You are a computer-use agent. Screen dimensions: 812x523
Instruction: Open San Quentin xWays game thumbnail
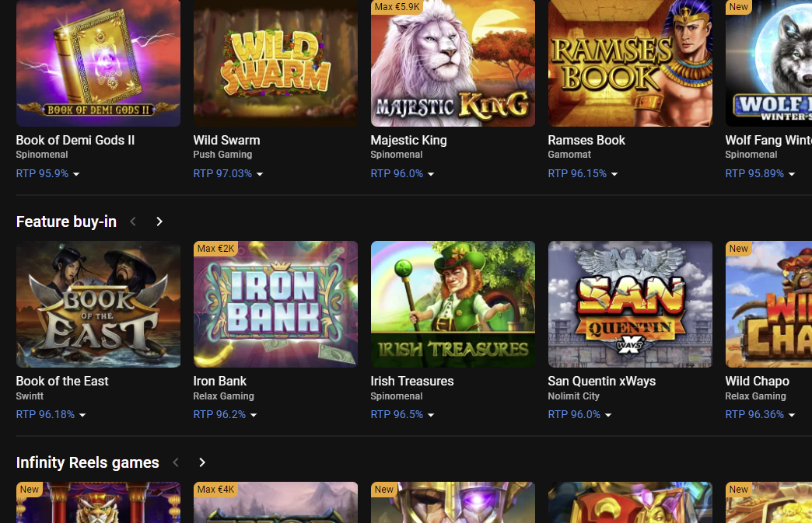coord(630,304)
